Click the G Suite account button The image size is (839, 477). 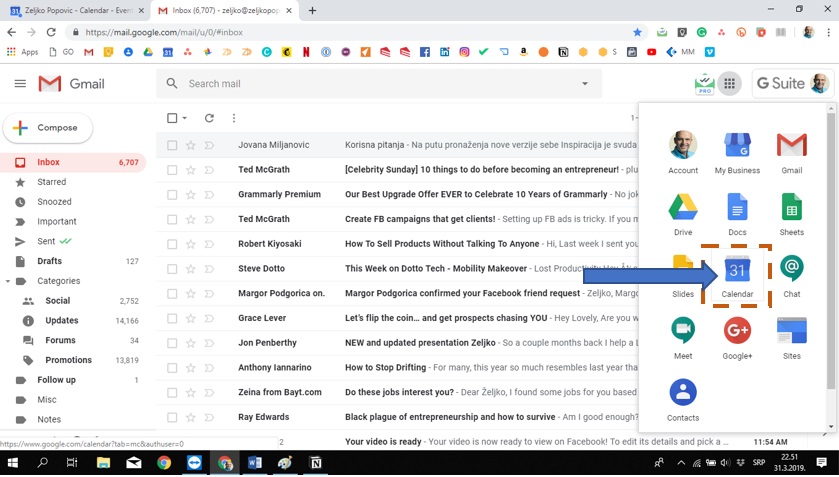[x=792, y=84]
